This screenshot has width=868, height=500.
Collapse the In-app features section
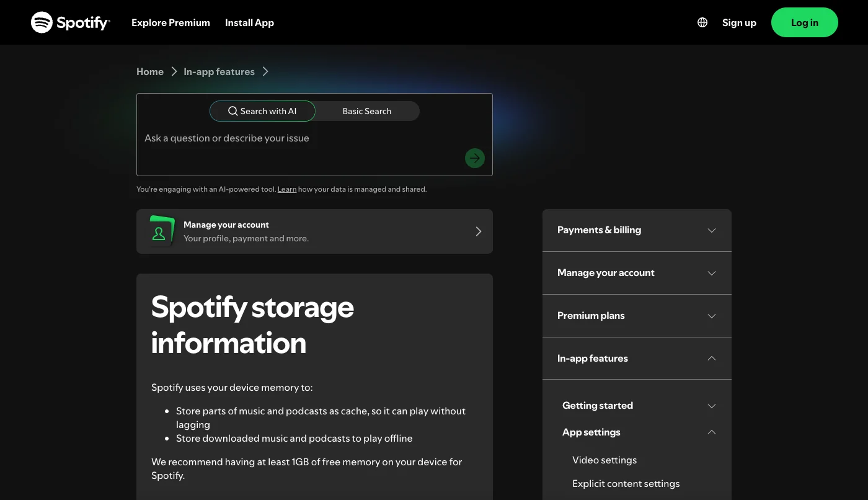coord(637,359)
